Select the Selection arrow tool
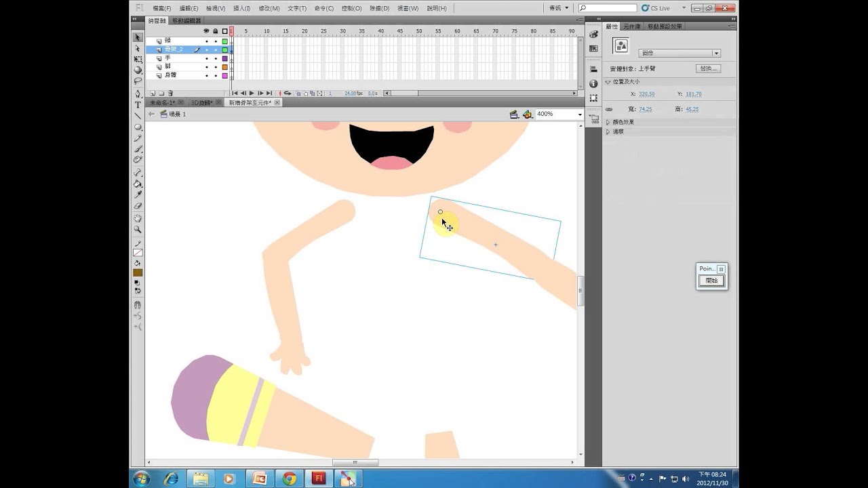This screenshot has height=488, width=868. pyautogui.click(x=138, y=38)
